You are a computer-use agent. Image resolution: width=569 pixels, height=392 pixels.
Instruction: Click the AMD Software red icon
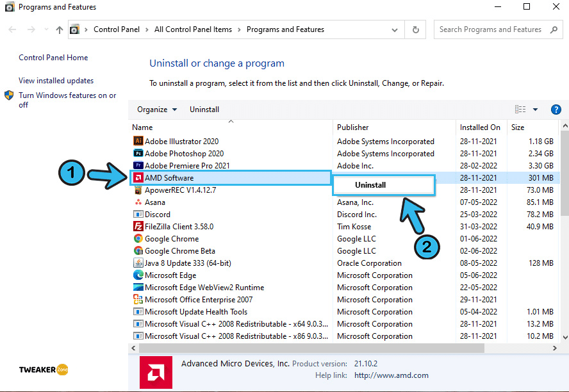click(138, 177)
